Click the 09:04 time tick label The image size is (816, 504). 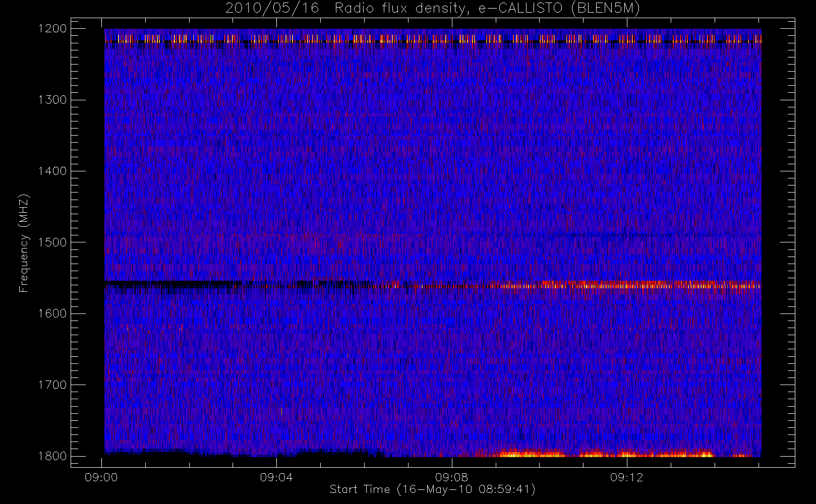point(276,477)
